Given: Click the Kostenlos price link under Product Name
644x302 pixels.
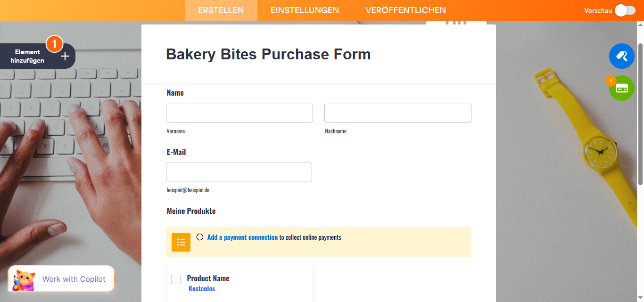Looking at the screenshot, I should pyautogui.click(x=202, y=288).
